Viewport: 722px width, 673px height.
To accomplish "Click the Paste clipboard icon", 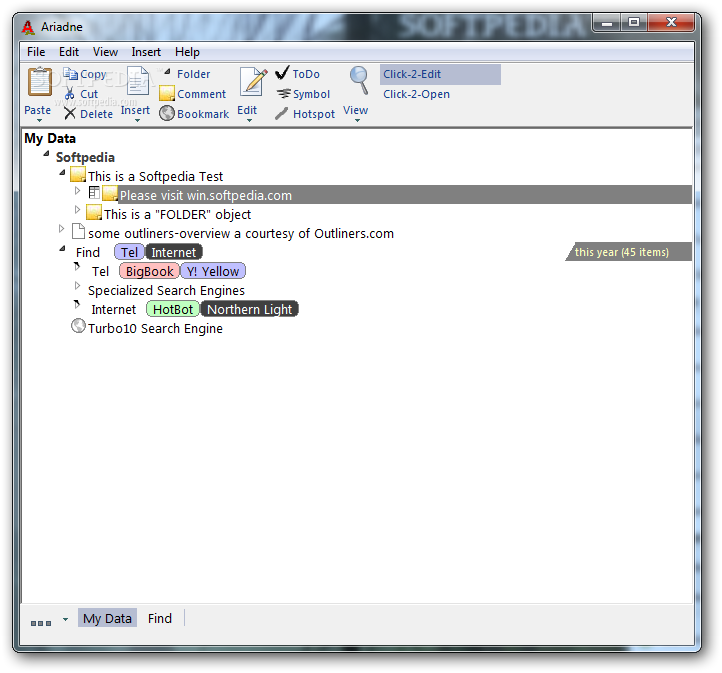I will click(x=40, y=82).
